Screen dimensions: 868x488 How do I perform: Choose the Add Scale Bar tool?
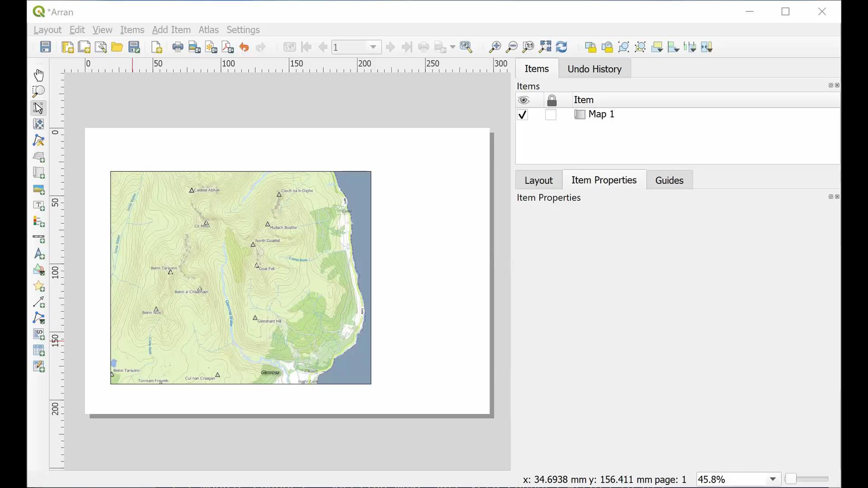(x=38, y=239)
